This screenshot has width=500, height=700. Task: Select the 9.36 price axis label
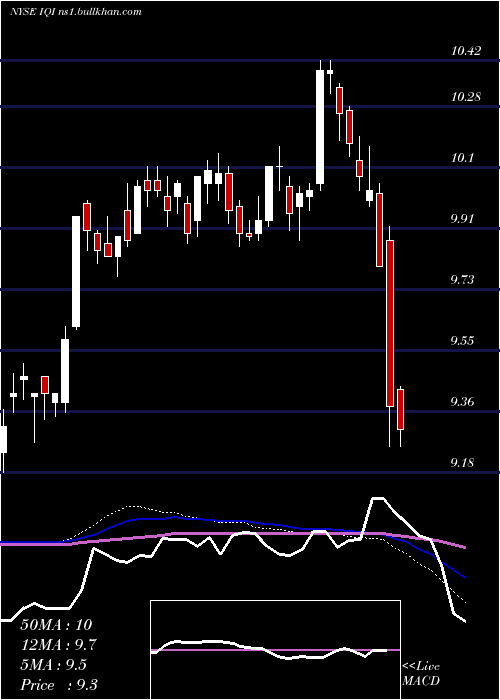[x=463, y=402]
